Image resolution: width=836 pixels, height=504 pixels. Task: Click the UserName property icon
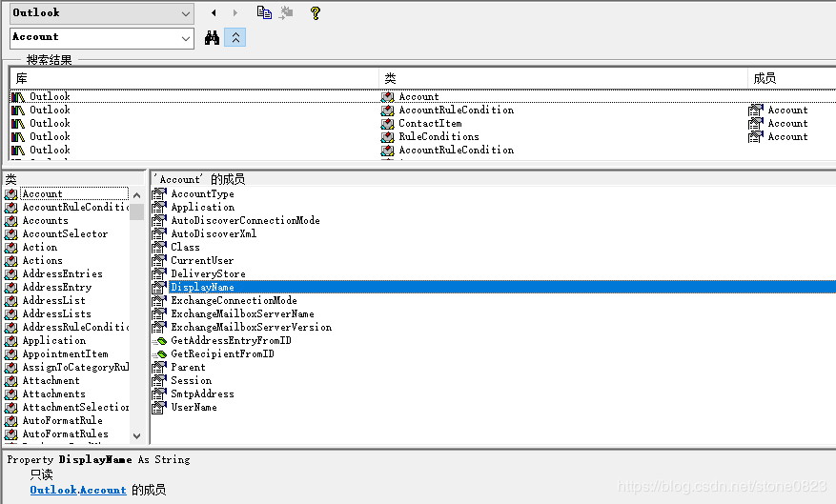(159, 407)
